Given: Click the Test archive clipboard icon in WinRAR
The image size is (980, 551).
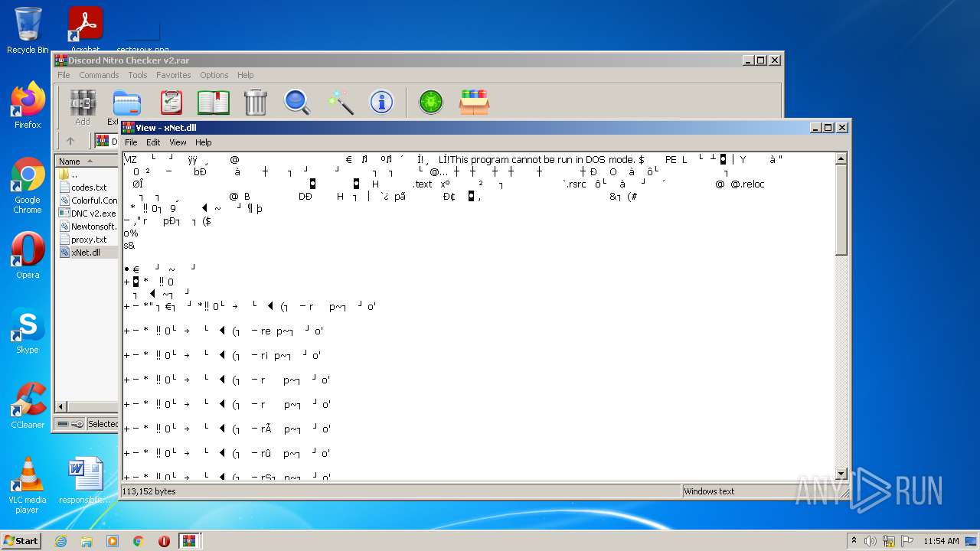Looking at the screenshot, I should tap(171, 102).
